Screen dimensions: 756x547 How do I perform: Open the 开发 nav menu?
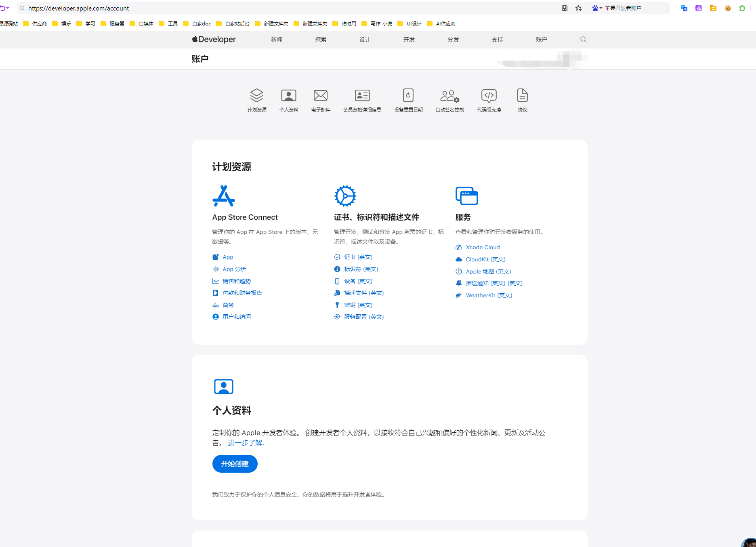pos(409,40)
